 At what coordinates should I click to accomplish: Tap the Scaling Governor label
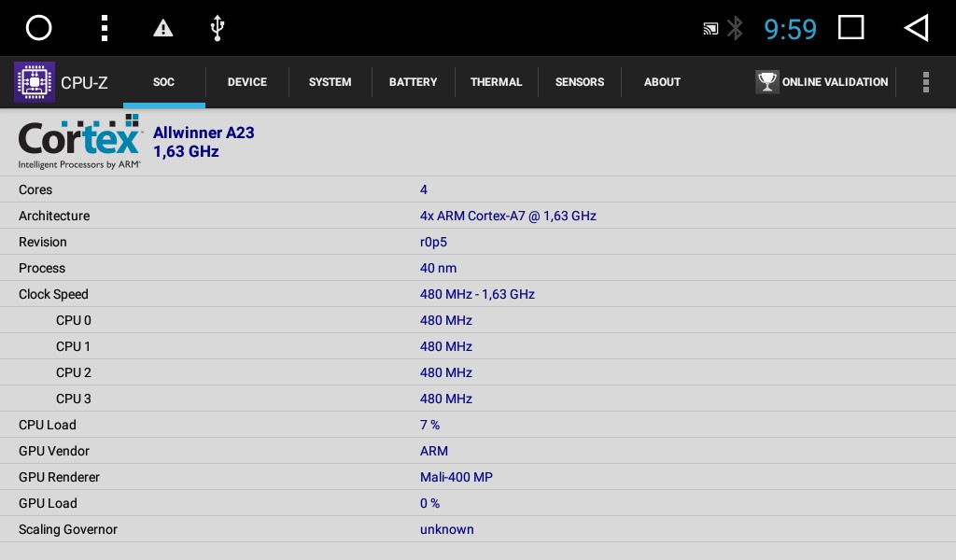(x=68, y=529)
